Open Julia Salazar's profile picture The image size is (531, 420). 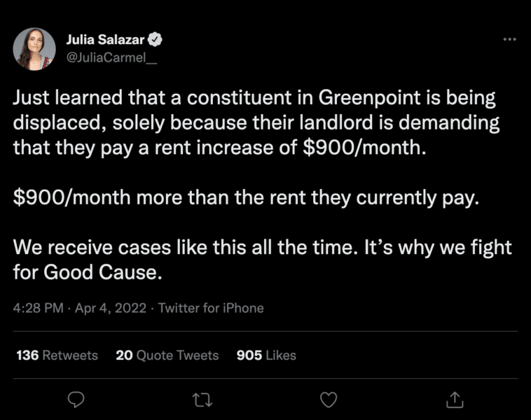click(x=34, y=49)
